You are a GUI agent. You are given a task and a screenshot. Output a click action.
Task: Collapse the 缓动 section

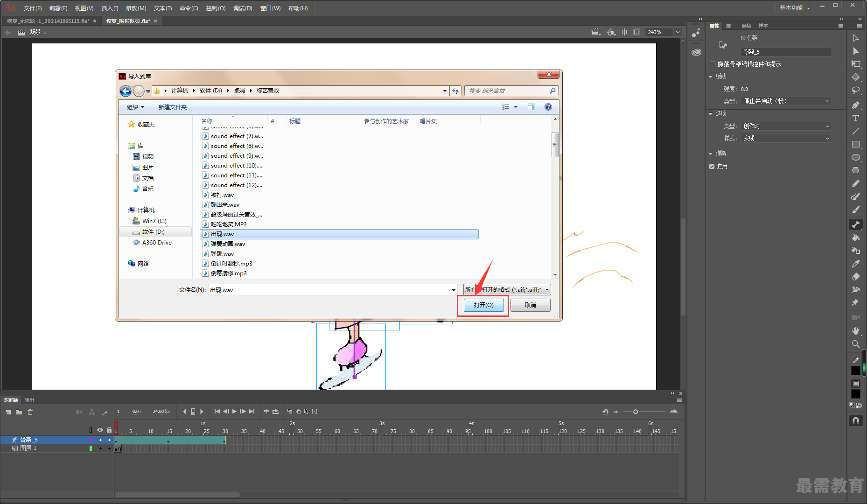711,77
